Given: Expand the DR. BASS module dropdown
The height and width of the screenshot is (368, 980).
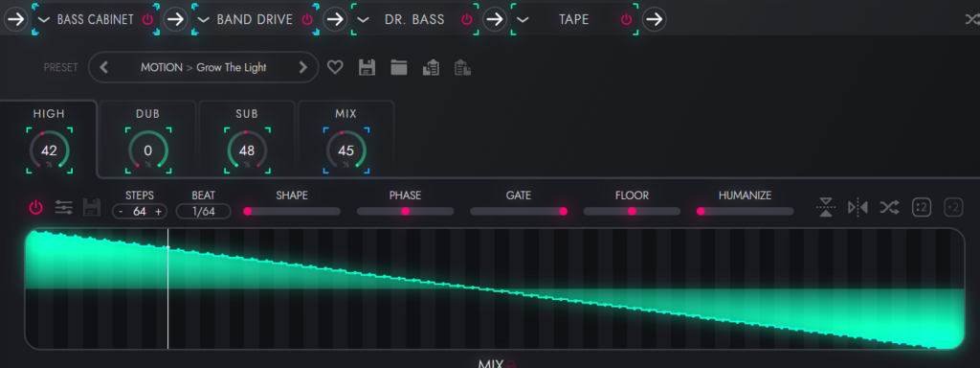Looking at the screenshot, I should pyautogui.click(x=363, y=19).
